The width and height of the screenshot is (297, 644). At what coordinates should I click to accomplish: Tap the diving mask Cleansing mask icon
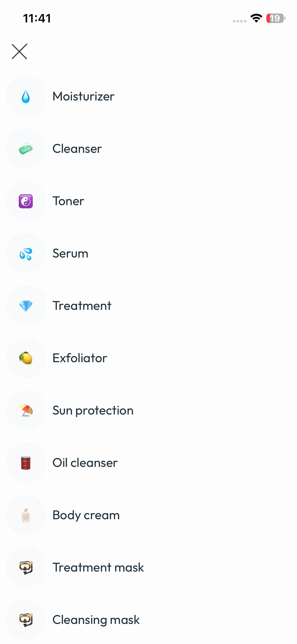pyautogui.click(x=26, y=620)
